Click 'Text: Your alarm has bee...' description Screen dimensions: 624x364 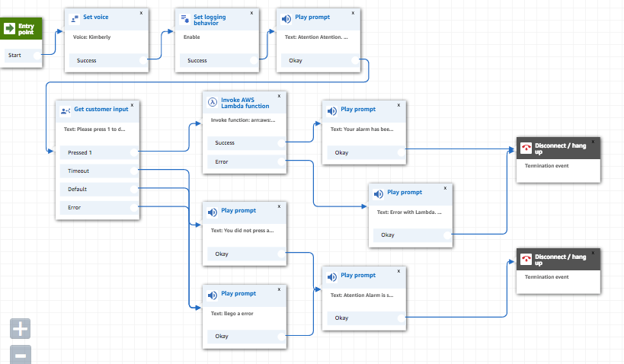pyautogui.click(x=362, y=129)
